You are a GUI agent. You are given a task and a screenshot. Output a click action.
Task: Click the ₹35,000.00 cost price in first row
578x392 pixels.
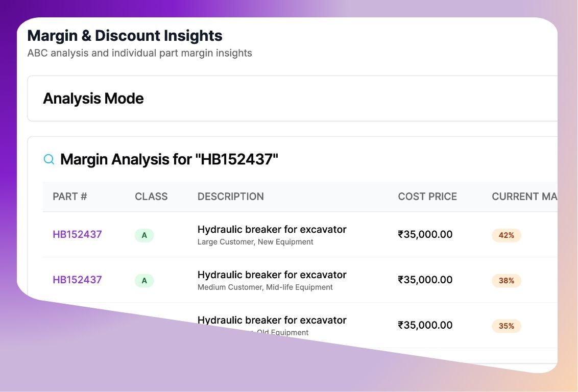click(x=425, y=235)
